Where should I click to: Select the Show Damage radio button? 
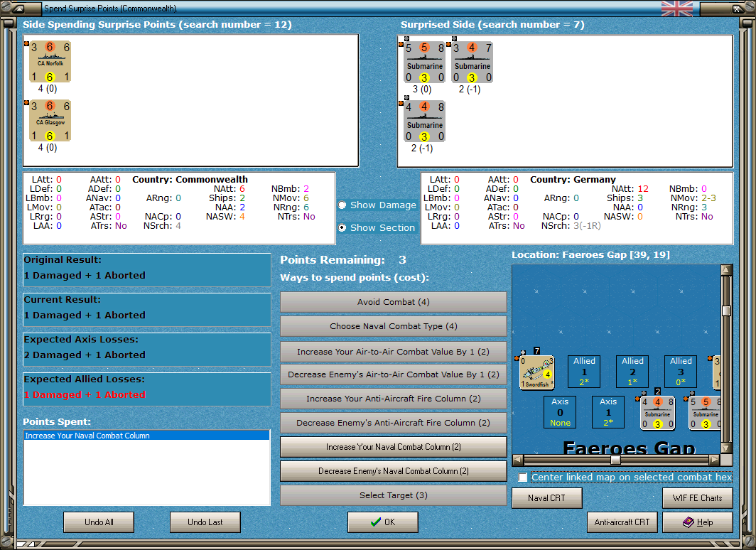click(342, 205)
